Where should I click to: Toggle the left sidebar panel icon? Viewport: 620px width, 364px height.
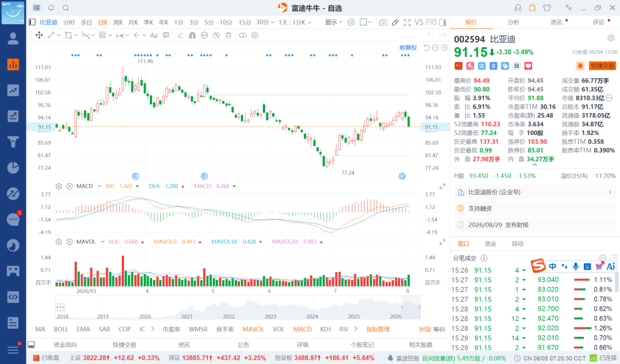click(x=32, y=22)
